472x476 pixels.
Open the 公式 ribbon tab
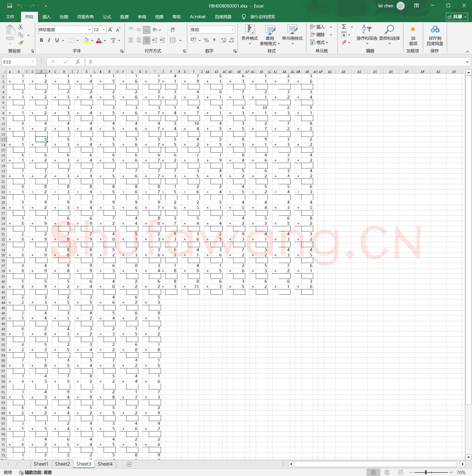(x=107, y=17)
